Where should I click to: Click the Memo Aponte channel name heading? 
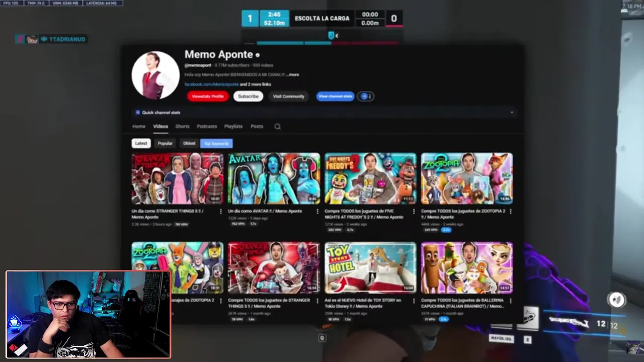pyautogui.click(x=218, y=54)
